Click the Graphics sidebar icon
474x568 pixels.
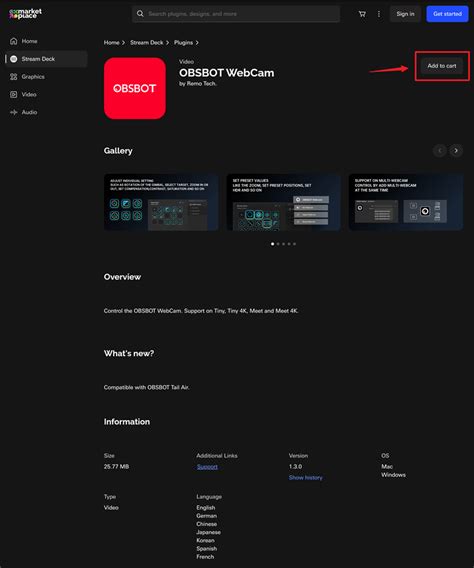[14, 76]
